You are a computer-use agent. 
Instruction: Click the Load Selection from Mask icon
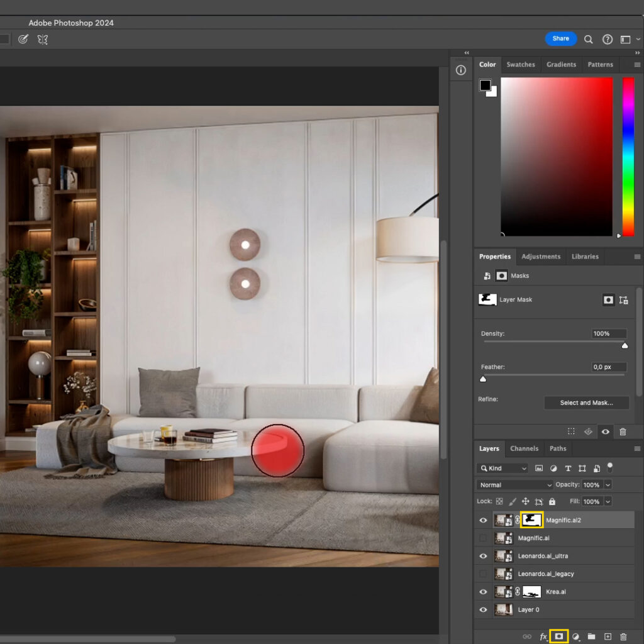pyautogui.click(x=571, y=431)
